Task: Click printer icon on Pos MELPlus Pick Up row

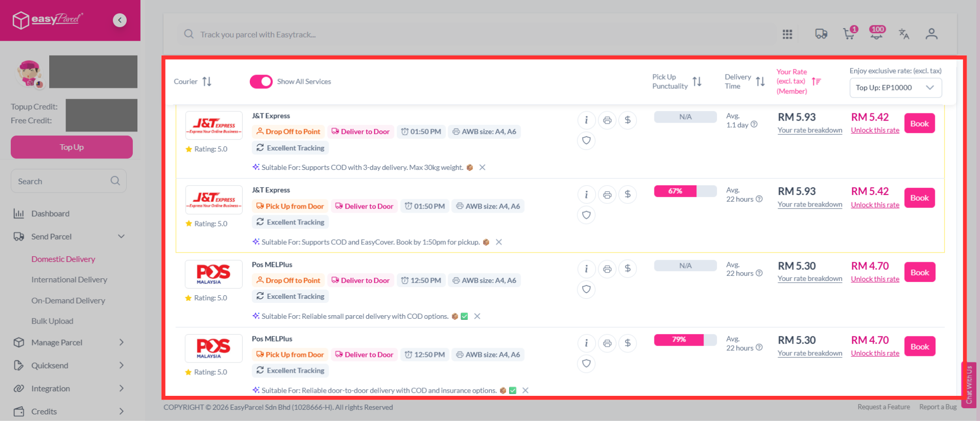Action: point(607,343)
